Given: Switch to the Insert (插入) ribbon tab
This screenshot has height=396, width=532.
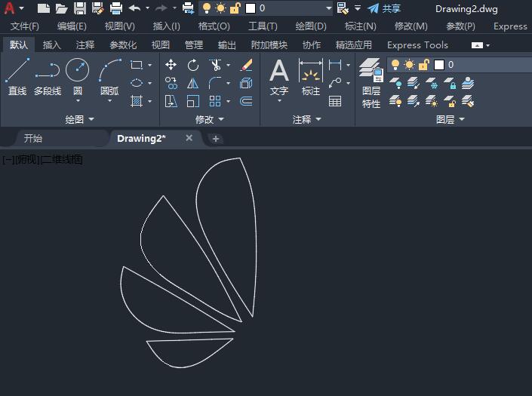Looking at the screenshot, I should (51, 45).
